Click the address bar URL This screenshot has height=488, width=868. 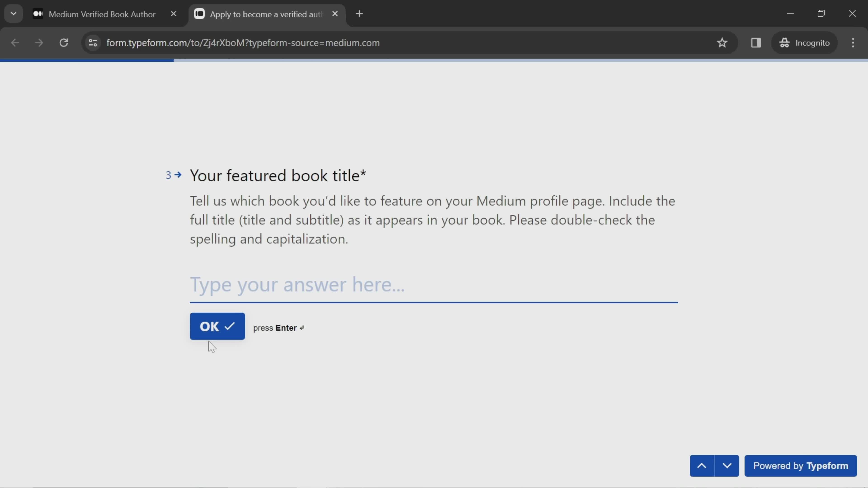click(x=243, y=42)
